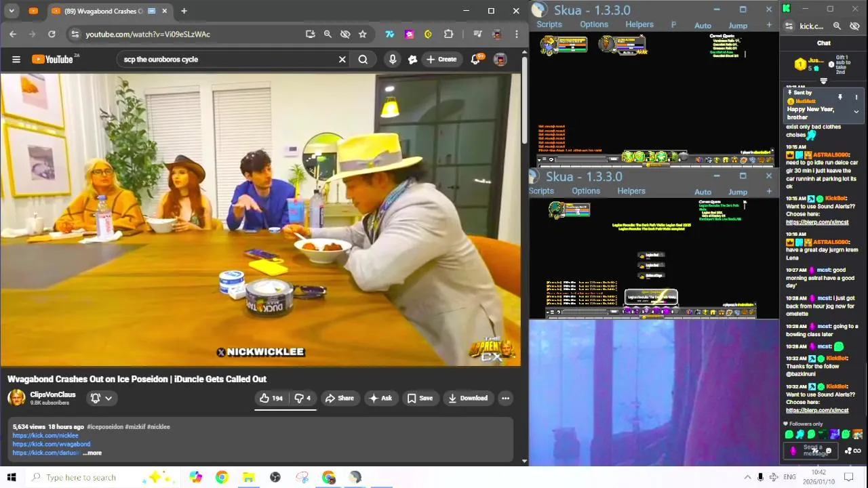Open the Windows Start menu
Viewport: 868px width, 488px height.
tap(11, 477)
